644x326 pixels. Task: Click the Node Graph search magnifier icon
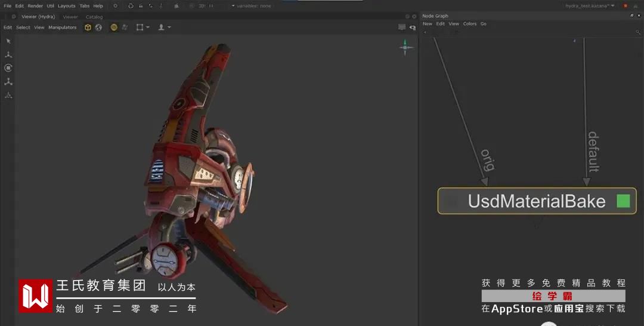(x=638, y=32)
